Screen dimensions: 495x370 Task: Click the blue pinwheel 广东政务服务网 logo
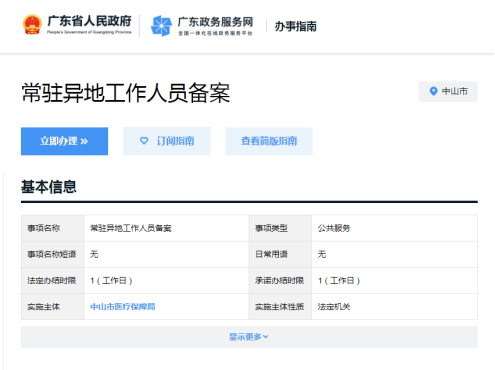pos(161,26)
